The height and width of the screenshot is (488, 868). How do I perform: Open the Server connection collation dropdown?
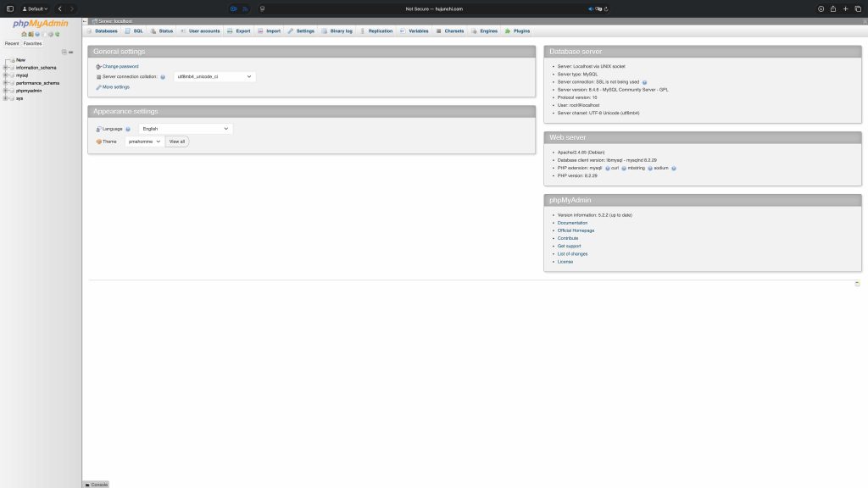[214, 76]
